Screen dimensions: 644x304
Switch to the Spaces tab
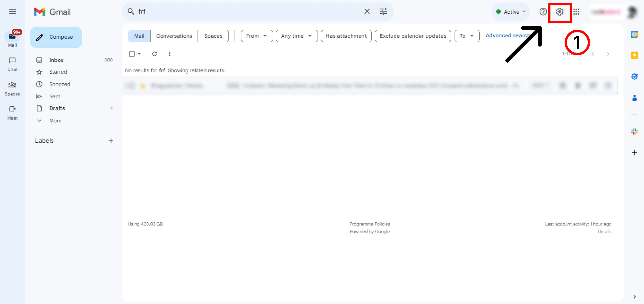(213, 36)
